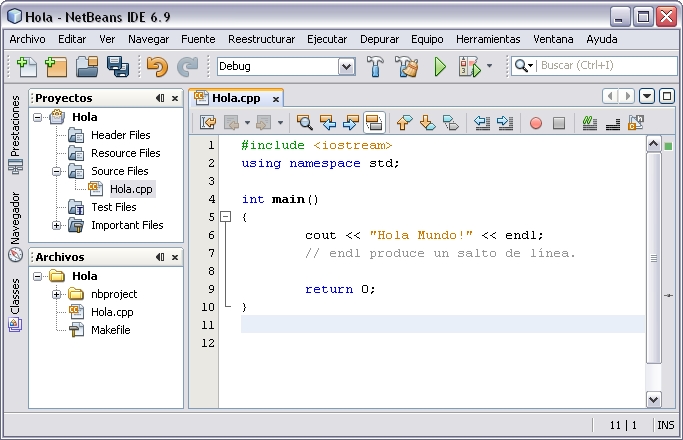
Task: Open the Archivo menu
Action: coord(27,39)
